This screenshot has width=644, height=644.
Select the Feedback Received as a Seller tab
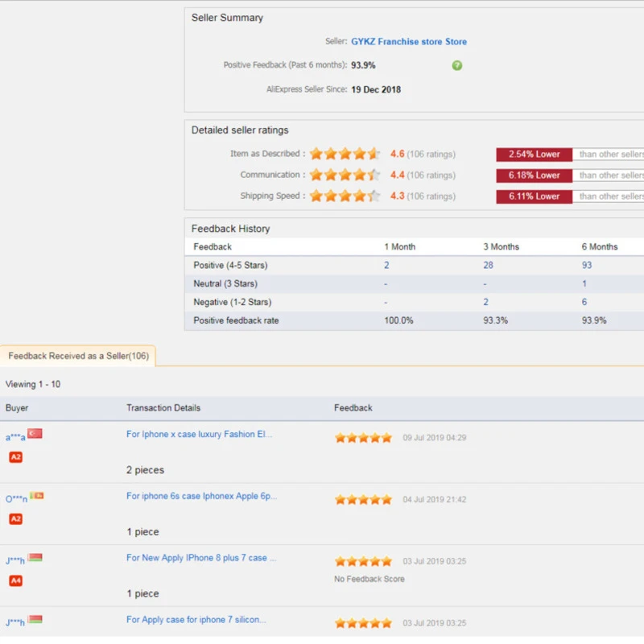pyautogui.click(x=78, y=356)
